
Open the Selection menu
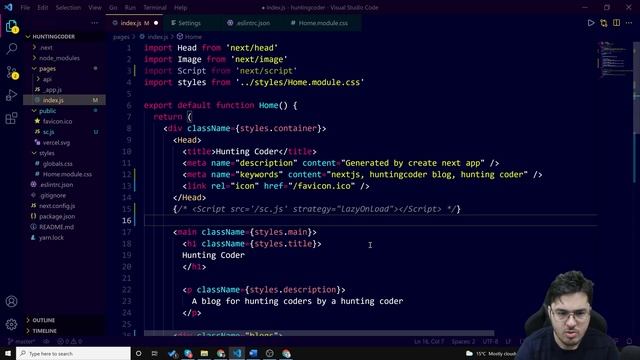click(x=68, y=7)
